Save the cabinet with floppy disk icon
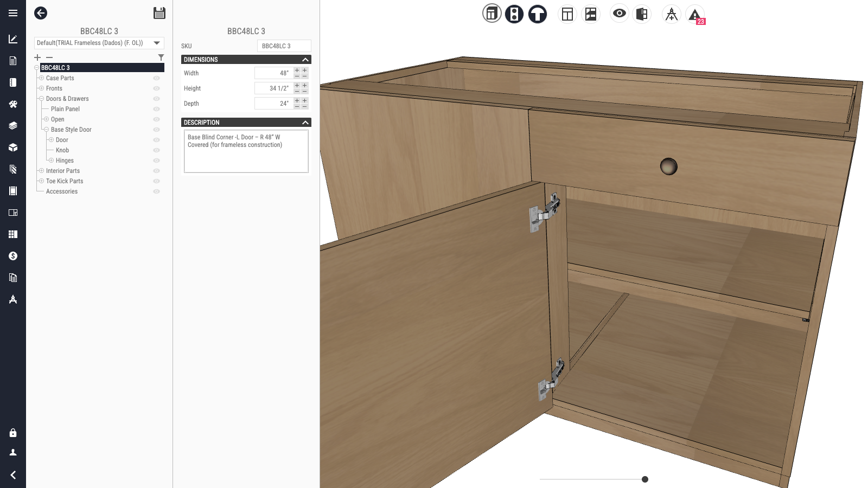868x488 pixels. pos(159,13)
